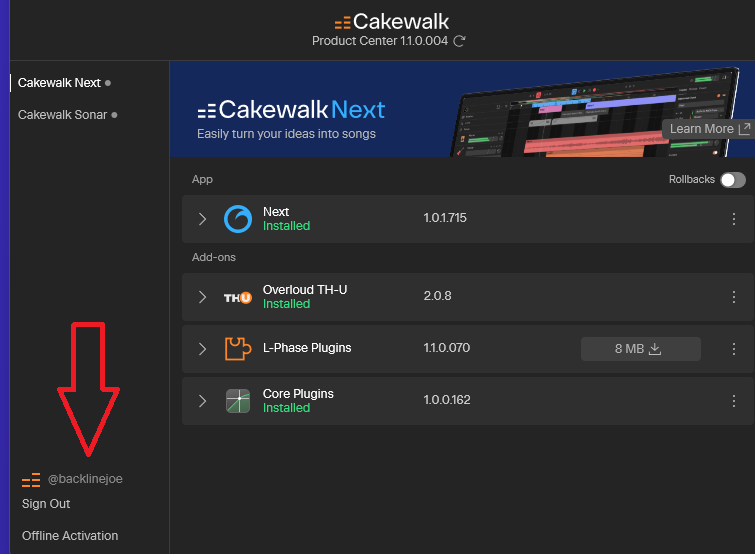Click the Cakewalk Next app icon
Image resolution: width=755 pixels, height=554 pixels.
238,219
